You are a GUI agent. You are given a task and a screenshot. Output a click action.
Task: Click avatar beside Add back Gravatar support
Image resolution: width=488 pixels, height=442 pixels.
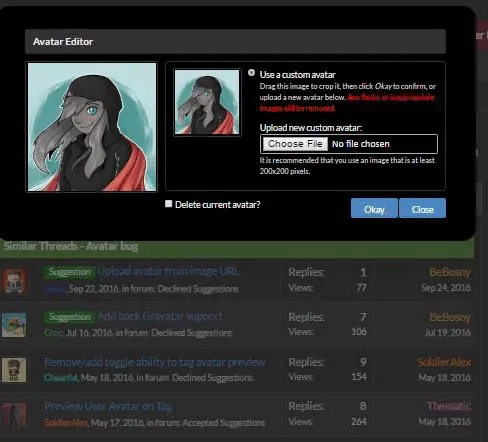point(14,325)
